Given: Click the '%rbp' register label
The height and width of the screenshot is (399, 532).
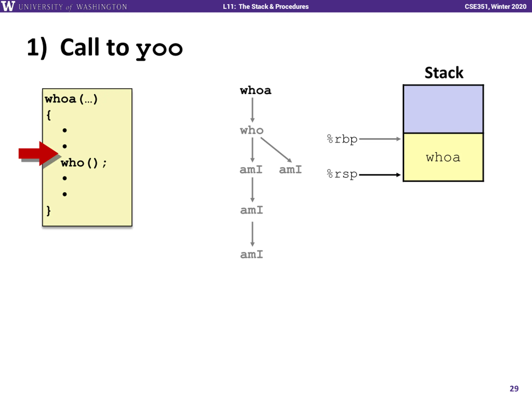Looking at the screenshot, I should [x=342, y=139].
